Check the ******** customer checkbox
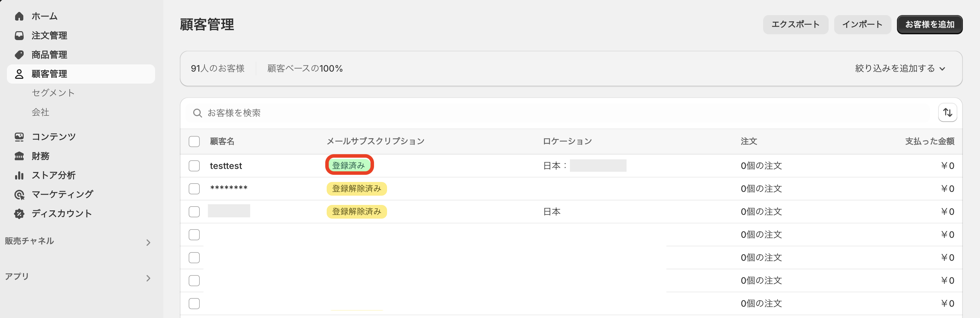The height and width of the screenshot is (318, 980). coord(194,189)
